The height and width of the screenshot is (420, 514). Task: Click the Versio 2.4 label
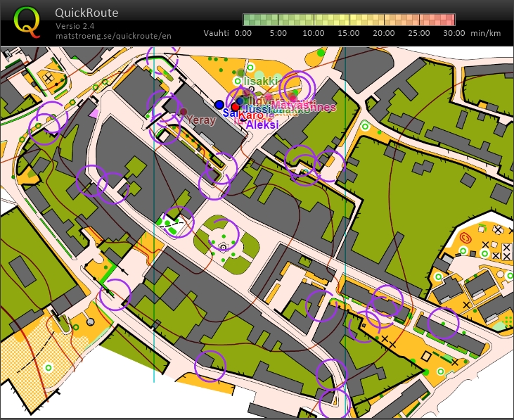point(75,26)
